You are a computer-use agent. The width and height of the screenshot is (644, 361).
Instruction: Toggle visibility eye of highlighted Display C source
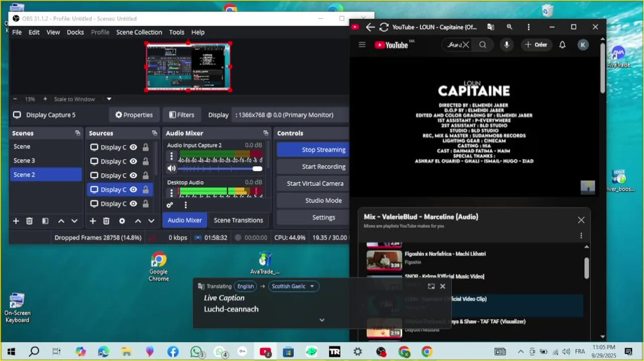pyautogui.click(x=133, y=190)
